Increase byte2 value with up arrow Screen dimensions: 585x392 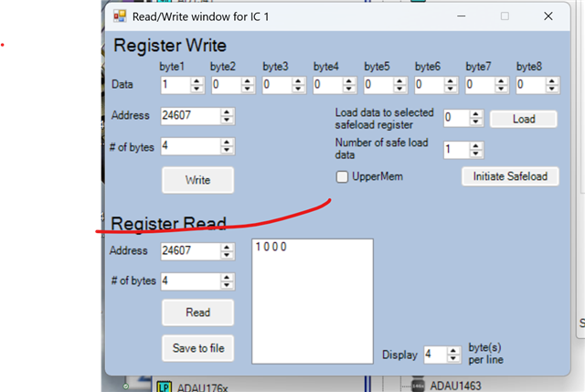[x=248, y=80]
